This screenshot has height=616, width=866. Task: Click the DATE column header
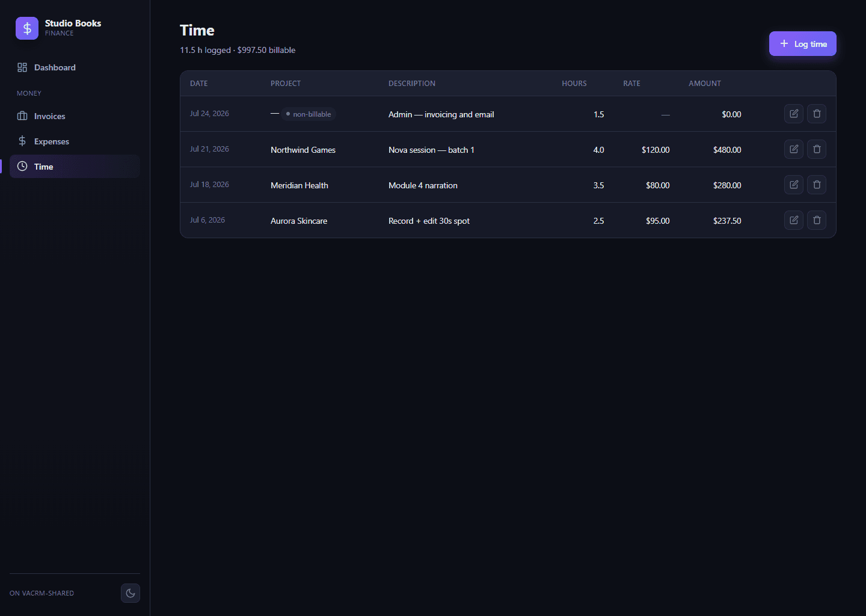[199, 84]
